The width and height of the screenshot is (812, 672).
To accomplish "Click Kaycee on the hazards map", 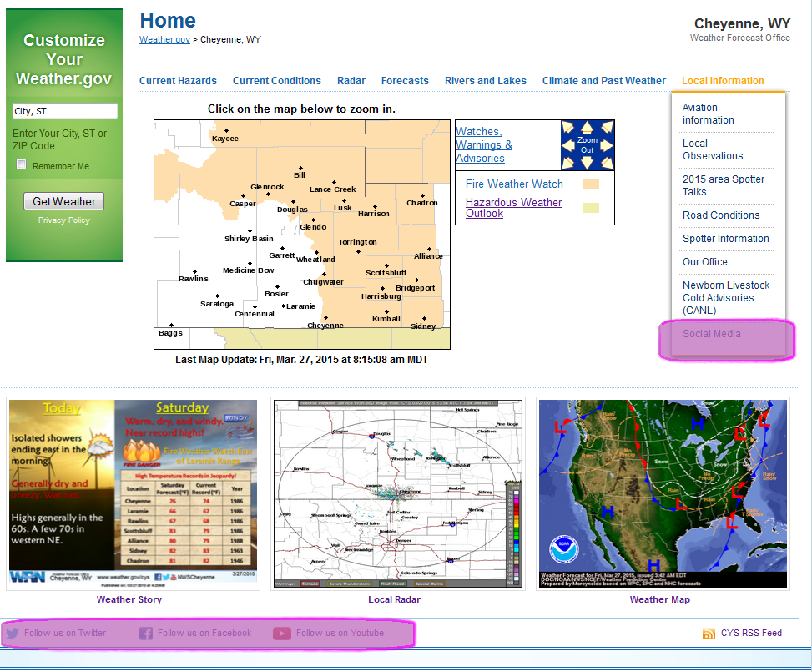I will pyautogui.click(x=224, y=139).
